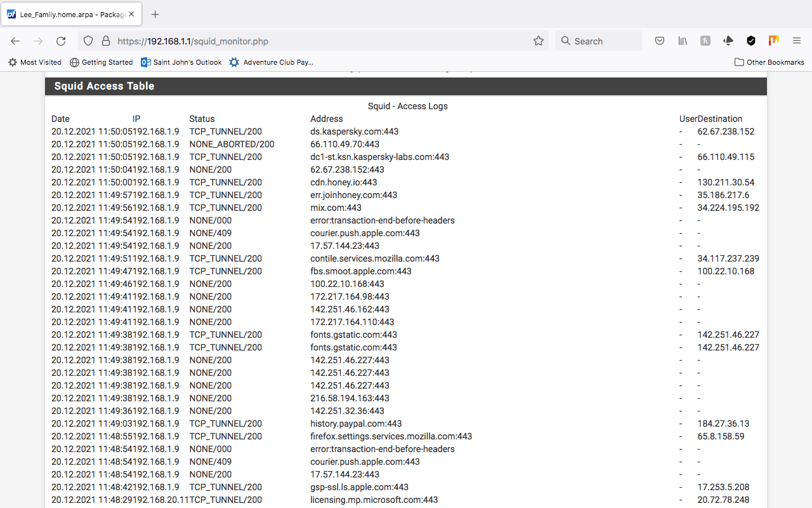
Task: Select destination IP 20.72.78.248
Action: click(723, 500)
